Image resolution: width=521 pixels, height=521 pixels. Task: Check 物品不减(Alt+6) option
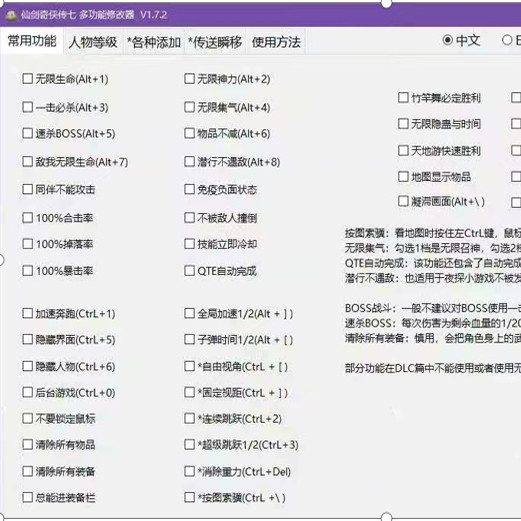click(x=189, y=133)
